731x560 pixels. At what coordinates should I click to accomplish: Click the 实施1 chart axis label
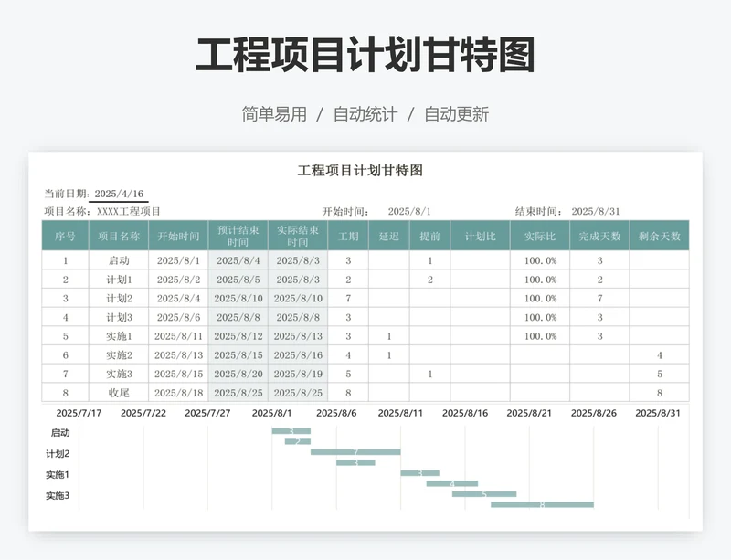pyautogui.click(x=58, y=475)
